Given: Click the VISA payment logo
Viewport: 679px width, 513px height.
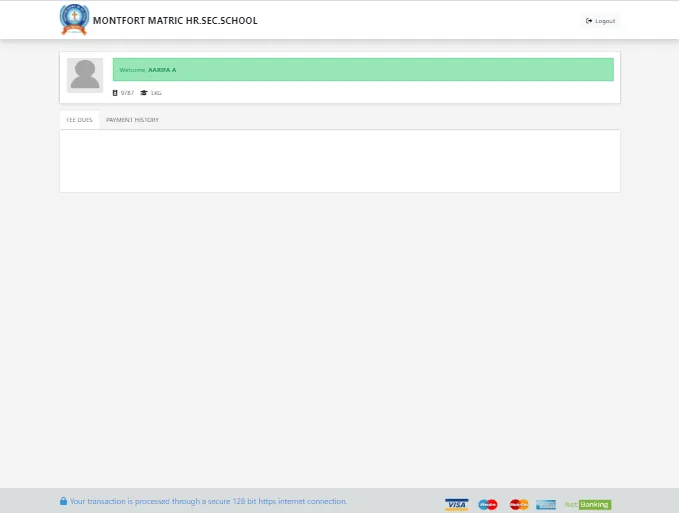Looking at the screenshot, I should click(x=456, y=504).
